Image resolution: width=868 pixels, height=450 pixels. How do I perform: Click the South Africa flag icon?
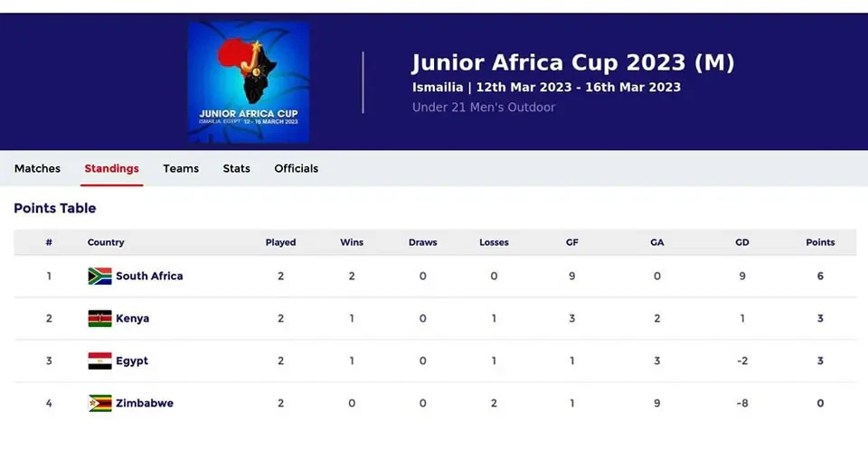point(99,277)
